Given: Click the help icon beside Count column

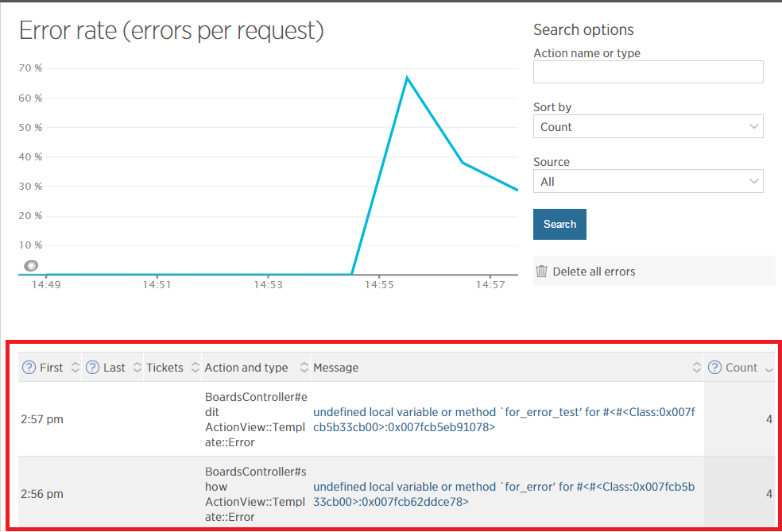Looking at the screenshot, I should coord(714,368).
